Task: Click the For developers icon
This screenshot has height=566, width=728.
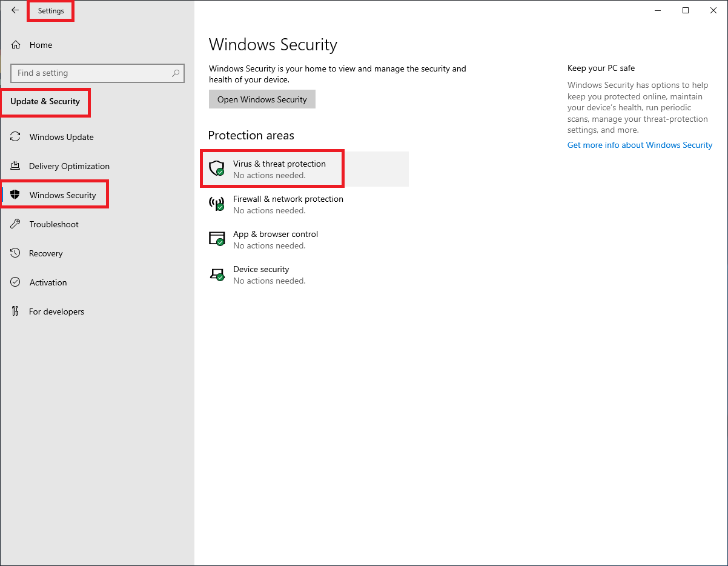Action: coord(16,311)
